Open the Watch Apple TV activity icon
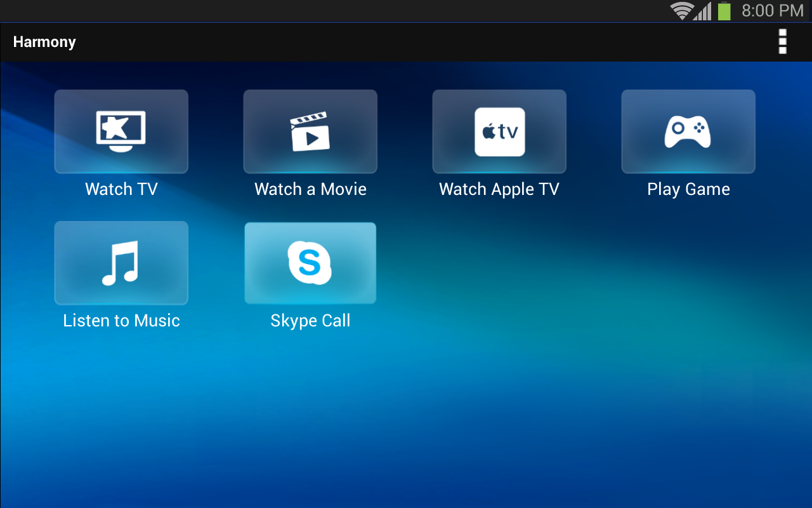The height and width of the screenshot is (508, 812). [x=499, y=131]
